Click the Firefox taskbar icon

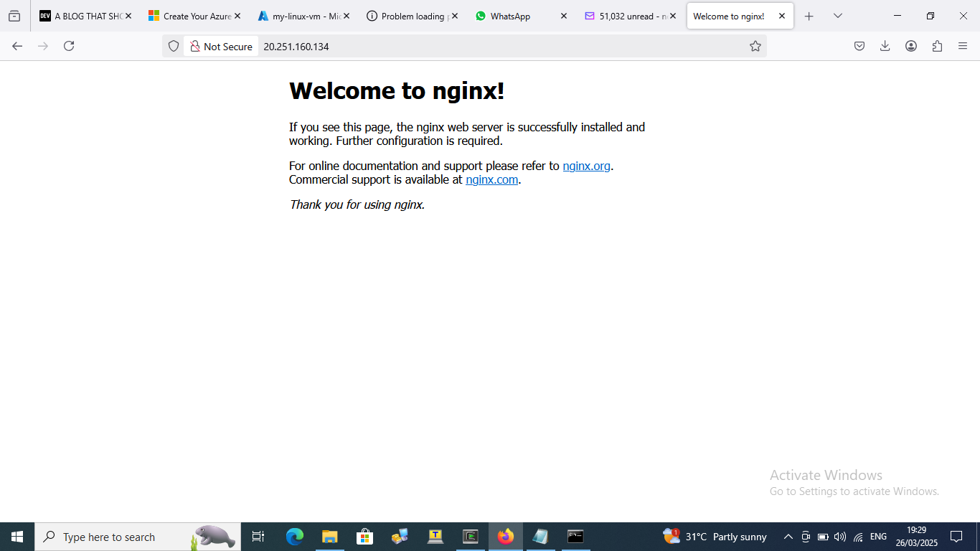coord(506,537)
